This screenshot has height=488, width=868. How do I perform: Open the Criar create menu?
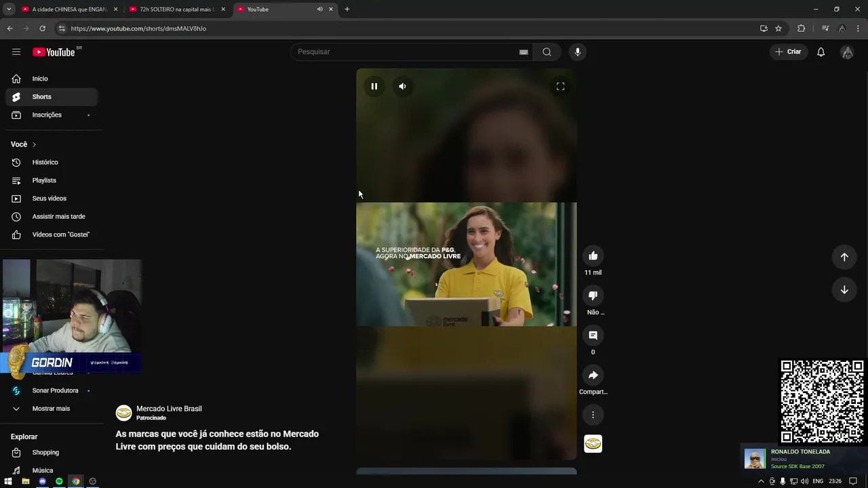788,52
